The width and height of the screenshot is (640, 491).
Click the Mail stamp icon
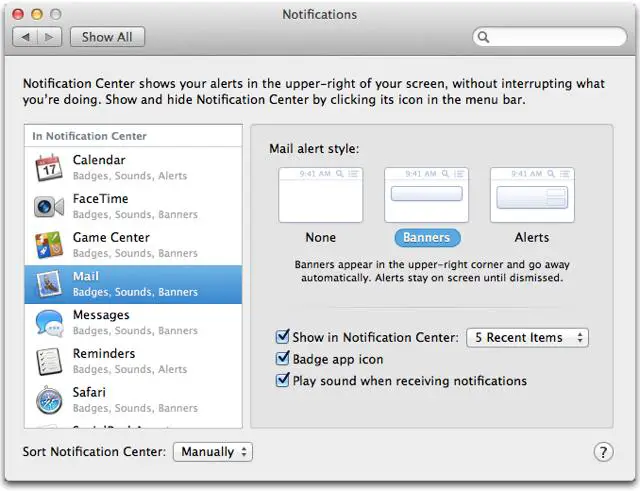point(49,284)
